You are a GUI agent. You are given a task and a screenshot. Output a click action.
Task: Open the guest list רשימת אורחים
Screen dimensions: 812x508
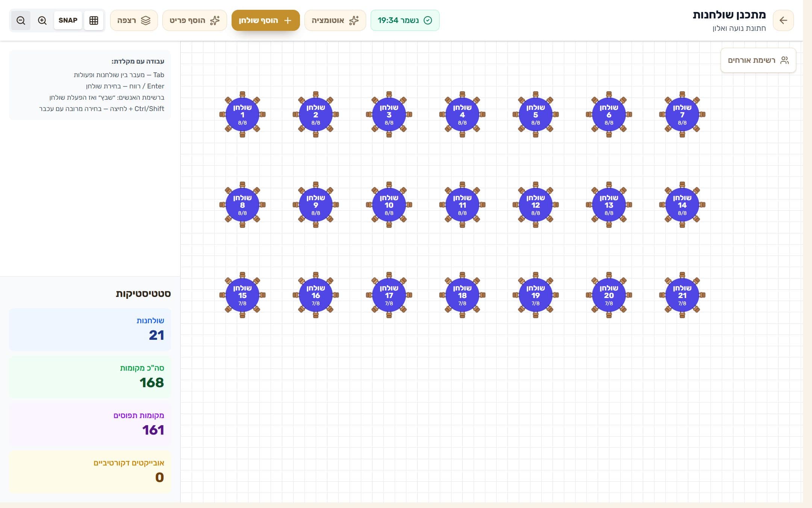point(758,60)
